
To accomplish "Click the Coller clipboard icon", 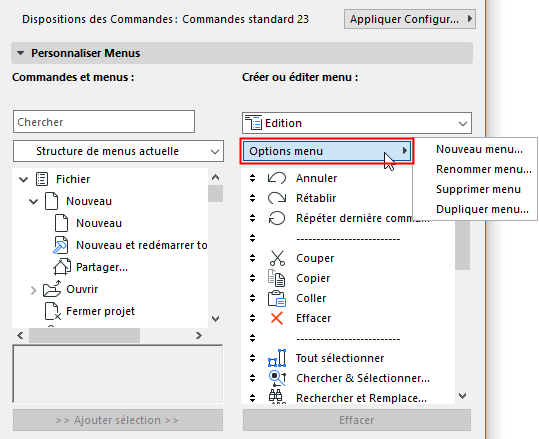I will tap(277, 298).
